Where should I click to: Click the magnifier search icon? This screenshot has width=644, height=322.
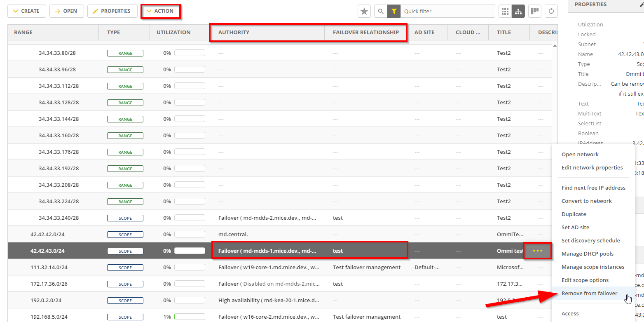pos(381,12)
